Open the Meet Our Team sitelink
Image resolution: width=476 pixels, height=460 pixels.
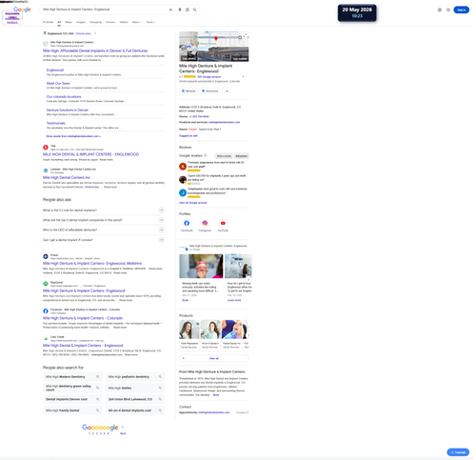pyautogui.click(x=58, y=83)
